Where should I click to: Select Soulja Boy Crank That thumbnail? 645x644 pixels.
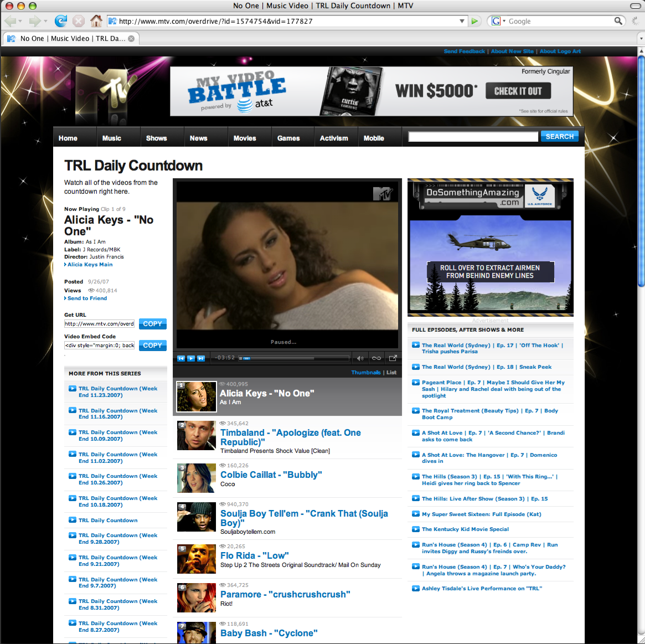[x=196, y=517]
